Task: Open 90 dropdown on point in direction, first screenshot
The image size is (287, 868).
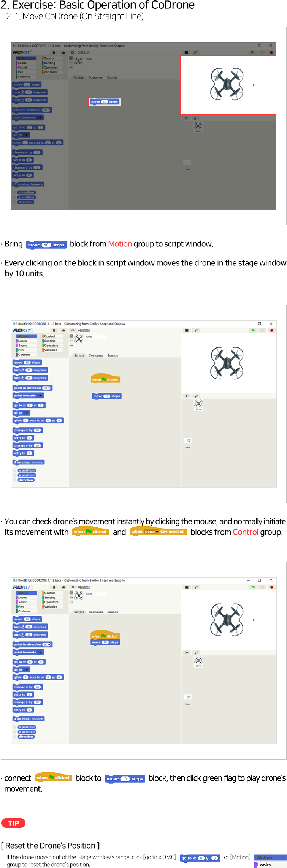Action: 49,110
